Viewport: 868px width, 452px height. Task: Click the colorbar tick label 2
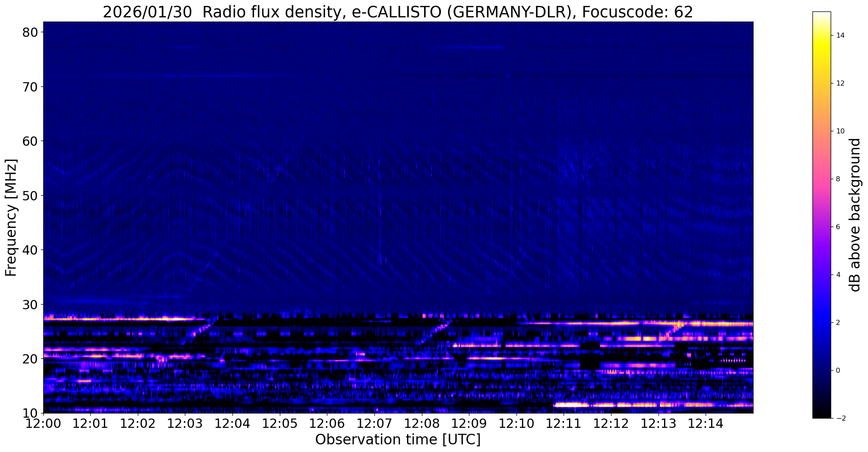pyautogui.click(x=837, y=323)
